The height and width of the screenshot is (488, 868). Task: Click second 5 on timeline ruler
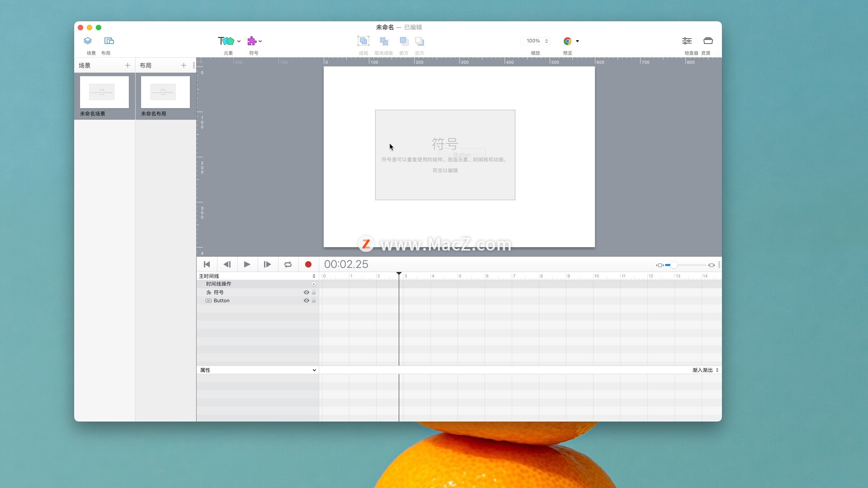tap(460, 276)
